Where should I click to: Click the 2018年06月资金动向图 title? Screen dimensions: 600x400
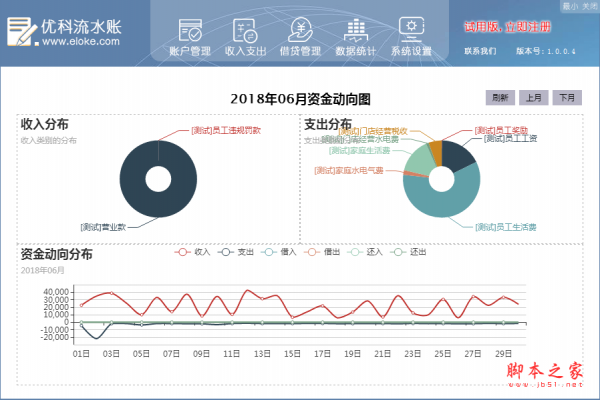300,99
